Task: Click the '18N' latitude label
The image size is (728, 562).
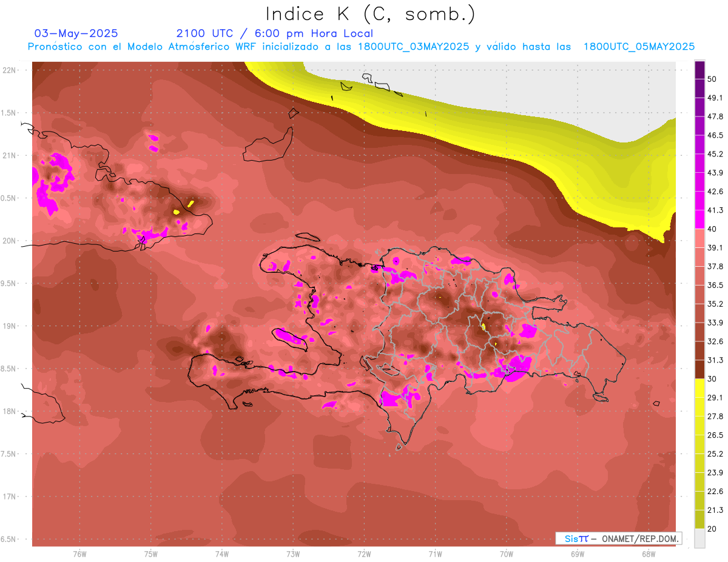Action: pyautogui.click(x=10, y=412)
